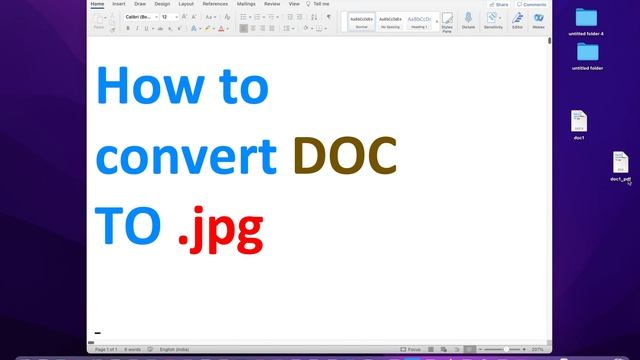Click the Share button
Image resolution: width=640 pixels, height=360 pixels.
tap(499, 4)
